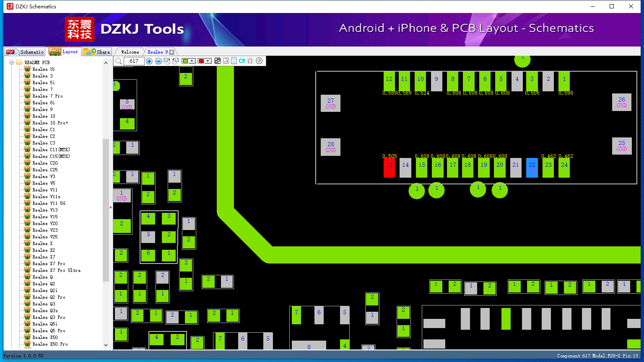Switch to the Welcome document tab

pos(130,52)
